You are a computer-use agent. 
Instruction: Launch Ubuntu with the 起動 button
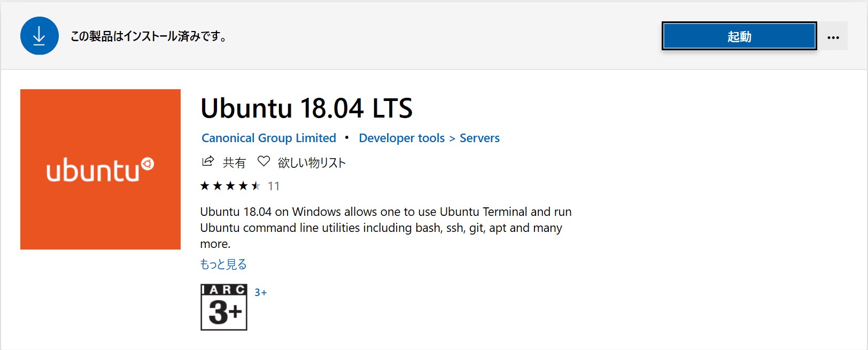[739, 36]
